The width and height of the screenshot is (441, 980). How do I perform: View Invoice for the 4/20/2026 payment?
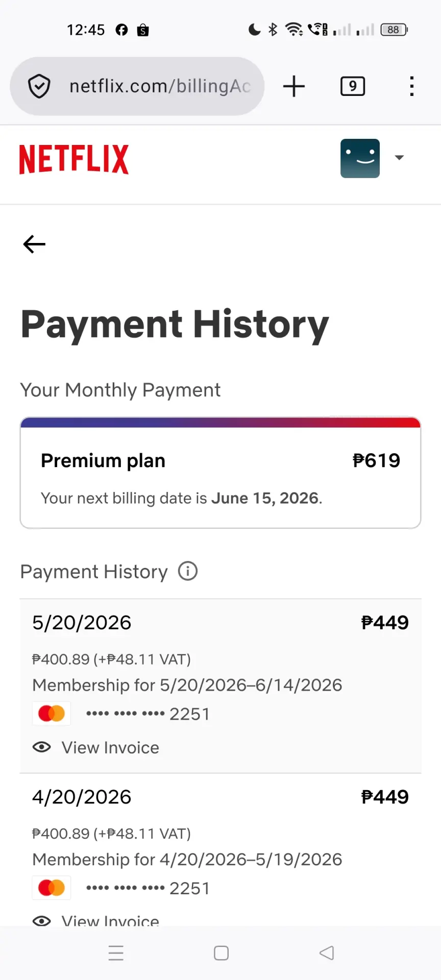[110, 920]
